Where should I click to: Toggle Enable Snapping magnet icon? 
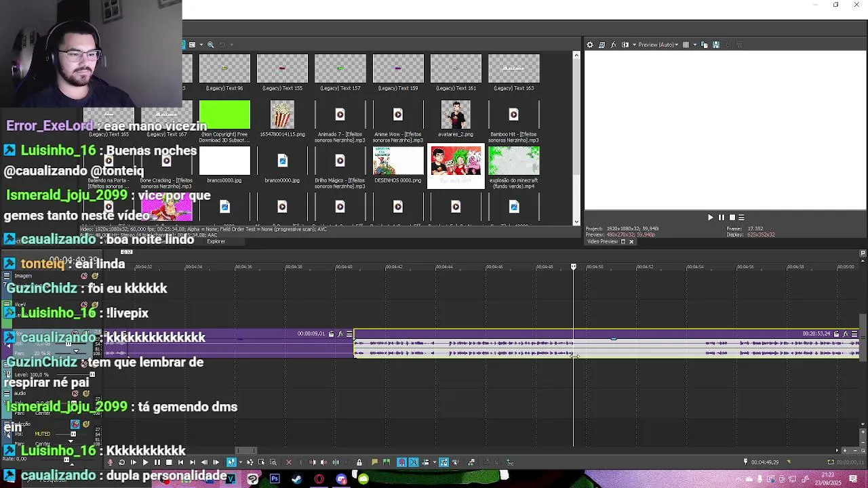click(x=401, y=462)
